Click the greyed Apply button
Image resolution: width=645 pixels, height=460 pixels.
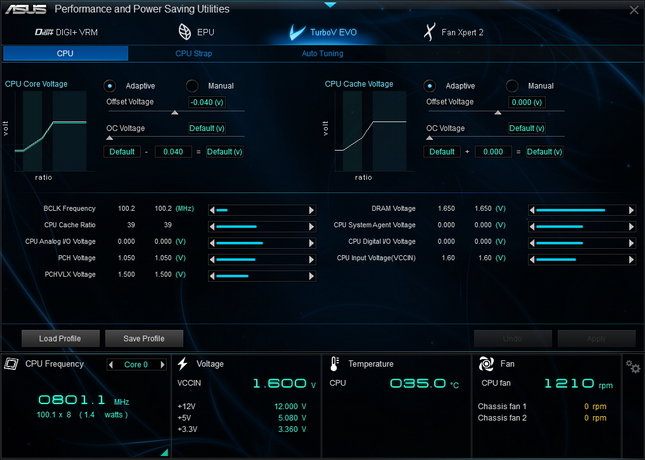click(x=596, y=339)
